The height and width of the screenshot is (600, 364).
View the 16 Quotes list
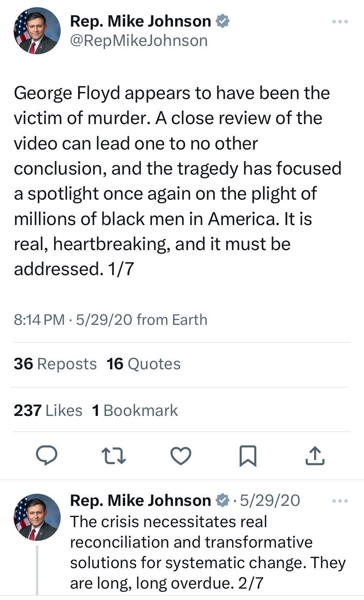[x=144, y=364]
